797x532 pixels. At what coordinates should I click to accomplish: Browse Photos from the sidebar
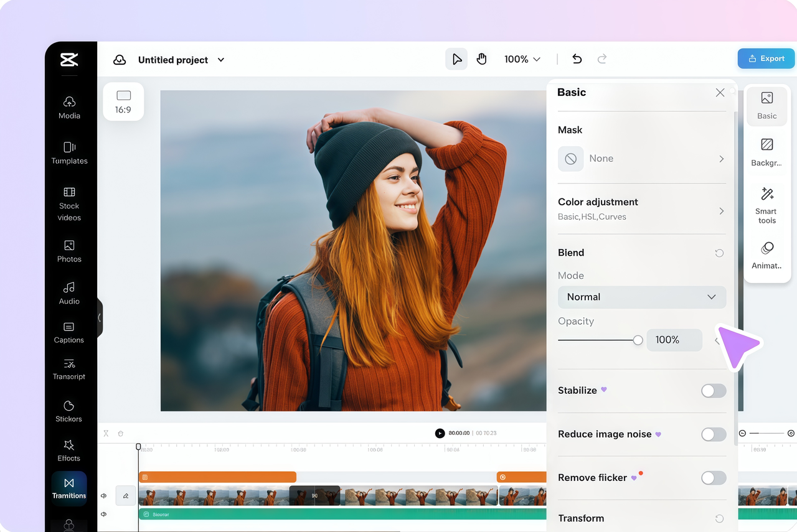(x=68, y=251)
